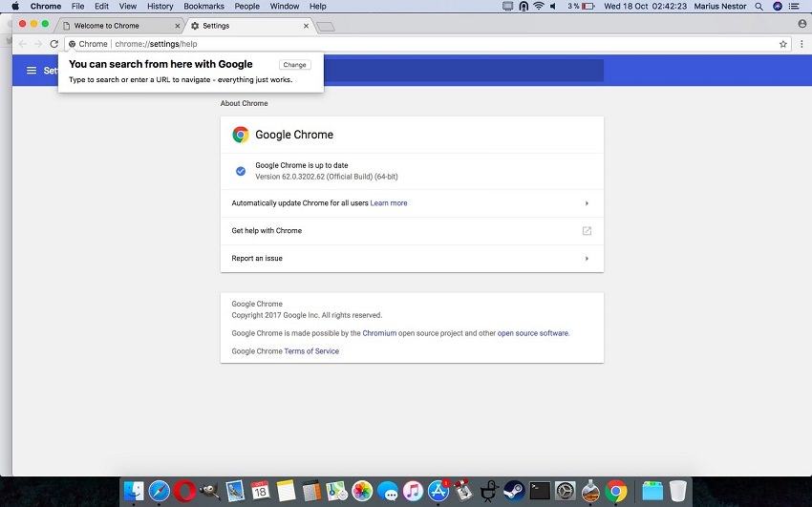This screenshot has width=812, height=507.
Task: Open Steam from the dock
Action: [x=514, y=491]
